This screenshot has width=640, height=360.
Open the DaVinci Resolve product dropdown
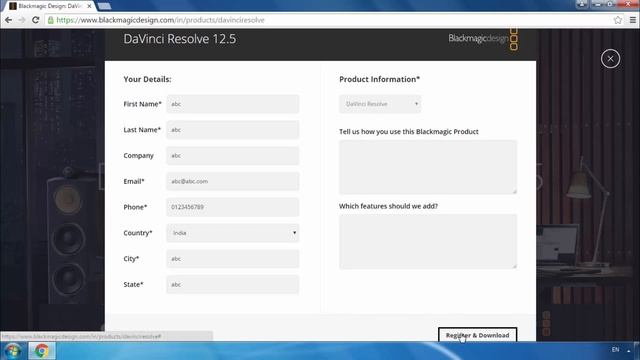[x=380, y=104]
